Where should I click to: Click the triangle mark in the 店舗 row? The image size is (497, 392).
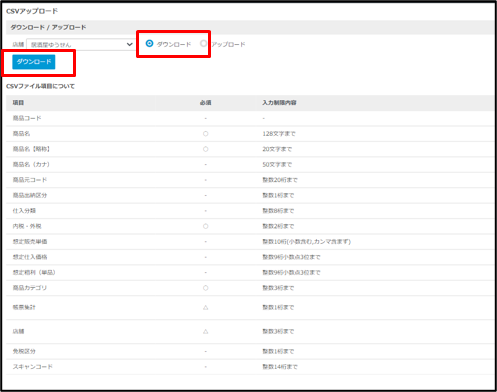206,331
